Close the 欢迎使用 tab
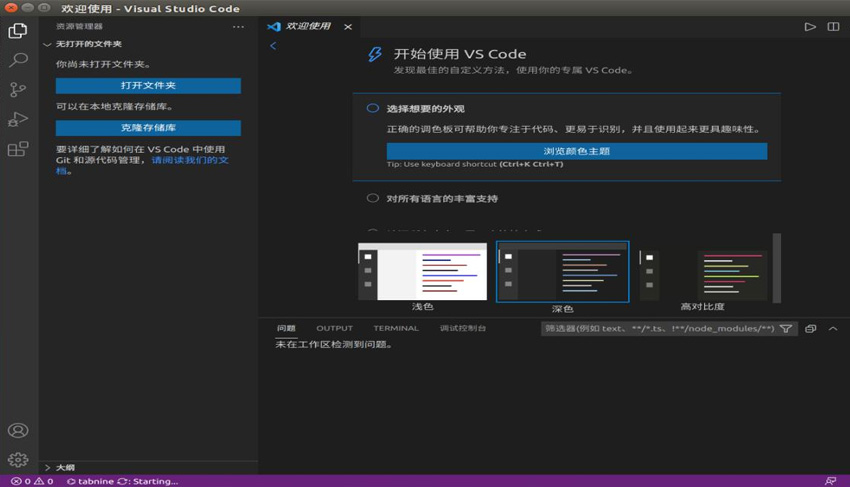Viewport: 850px width, 487px height. pos(348,27)
